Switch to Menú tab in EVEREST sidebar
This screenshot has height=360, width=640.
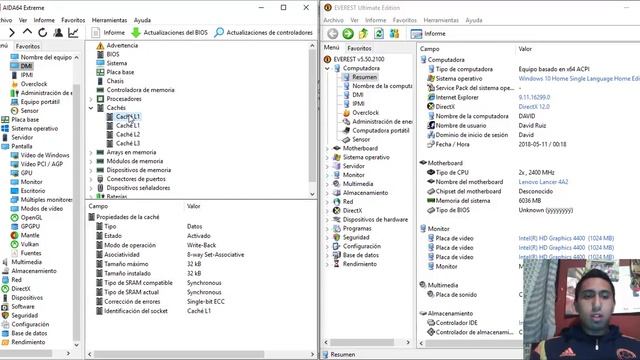(x=331, y=48)
